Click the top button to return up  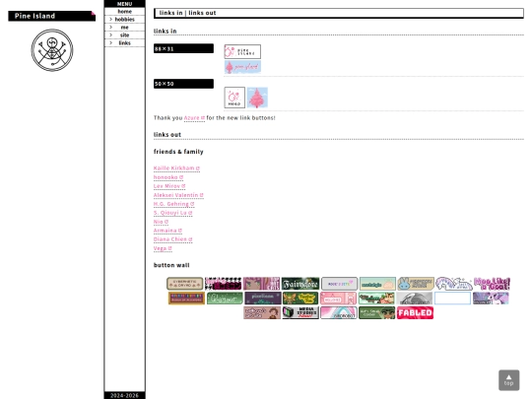(509, 380)
